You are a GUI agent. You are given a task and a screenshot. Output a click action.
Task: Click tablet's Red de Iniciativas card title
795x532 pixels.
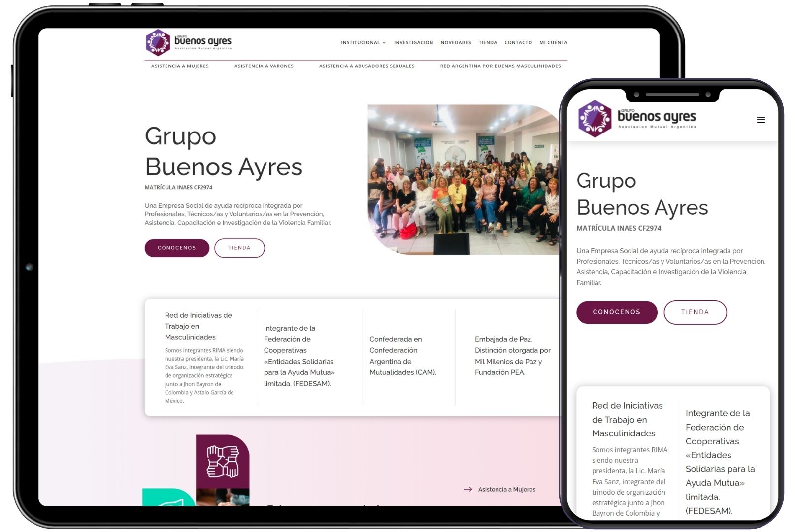(199, 326)
